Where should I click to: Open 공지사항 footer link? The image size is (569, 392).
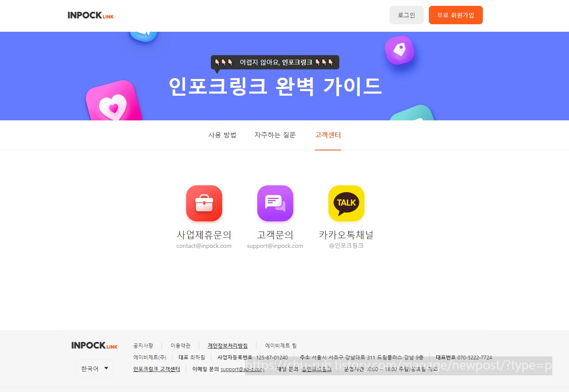coord(143,346)
